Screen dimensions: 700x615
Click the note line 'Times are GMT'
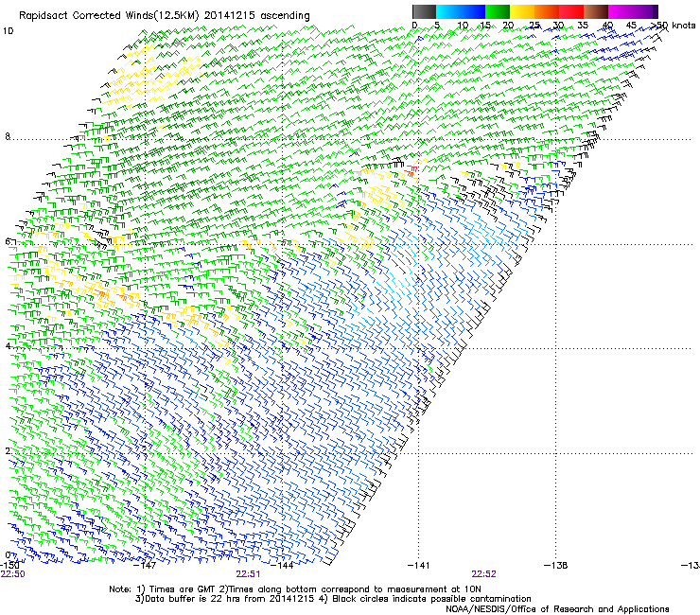tap(183, 589)
